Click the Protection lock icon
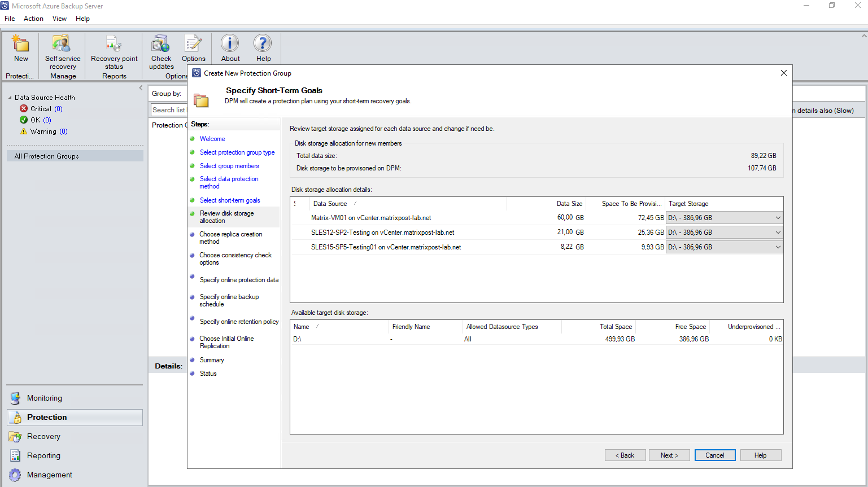This screenshot has height=487, width=868. [15, 417]
